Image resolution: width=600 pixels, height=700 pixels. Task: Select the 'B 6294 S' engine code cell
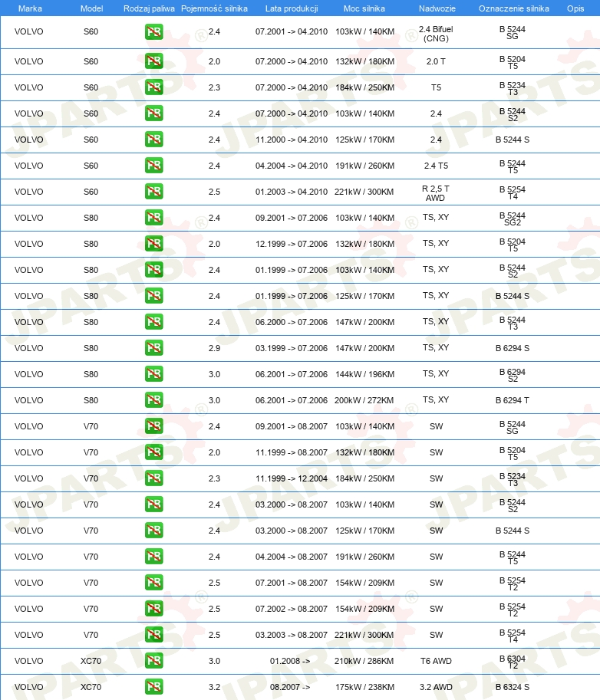[513, 348]
